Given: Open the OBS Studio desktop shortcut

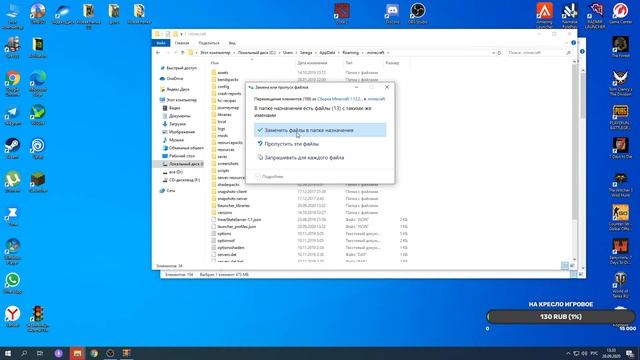Looking at the screenshot, I should click(418, 13).
